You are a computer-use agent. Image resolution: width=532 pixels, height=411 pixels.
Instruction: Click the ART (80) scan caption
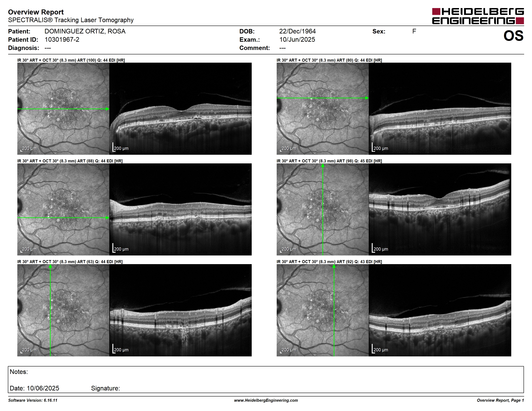pyautogui.click(x=329, y=60)
